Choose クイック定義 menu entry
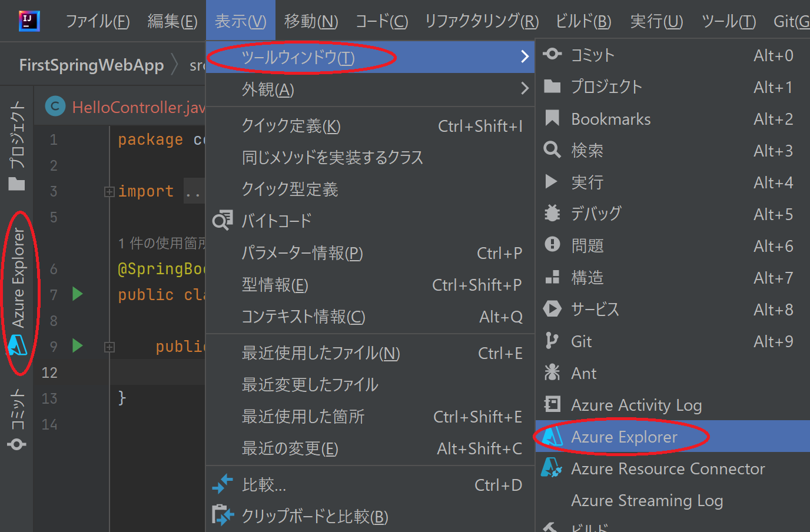The height and width of the screenshot is (532, 810). click(x=370, y=126)
